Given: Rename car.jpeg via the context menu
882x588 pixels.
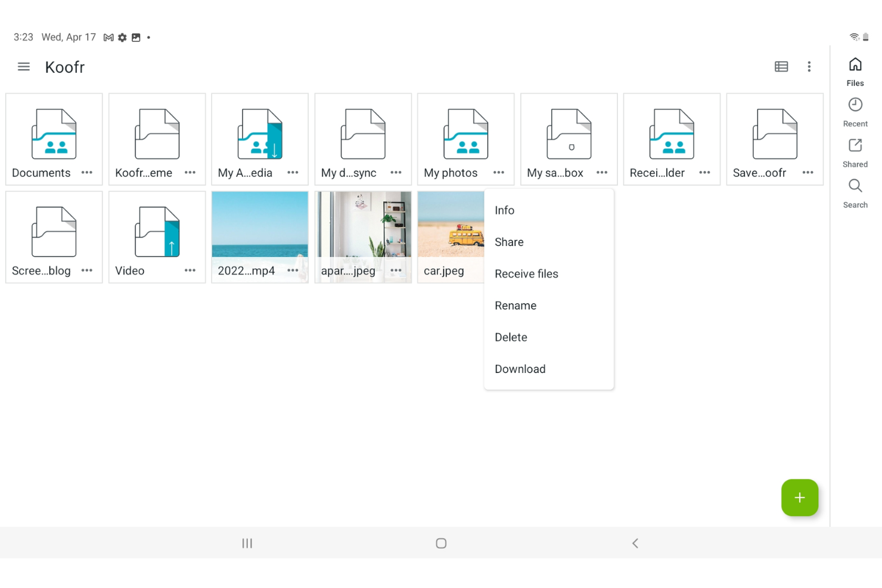Looking at the screenshot, I should (x=515, y=305).
